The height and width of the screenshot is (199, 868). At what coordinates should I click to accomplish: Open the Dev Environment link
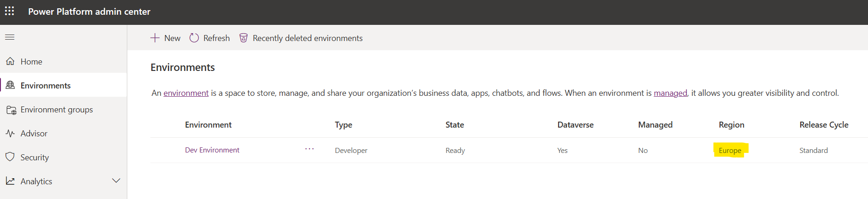click(x=212, y=150)
